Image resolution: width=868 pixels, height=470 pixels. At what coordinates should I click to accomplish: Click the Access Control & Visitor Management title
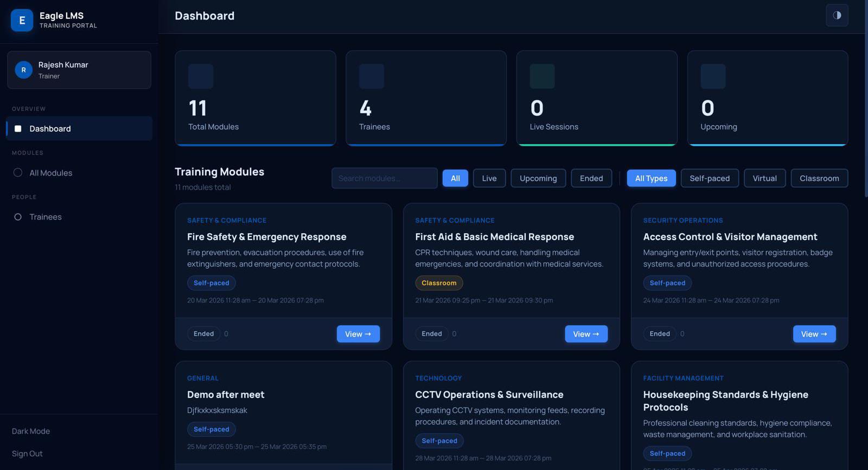(x=730, y=237)
